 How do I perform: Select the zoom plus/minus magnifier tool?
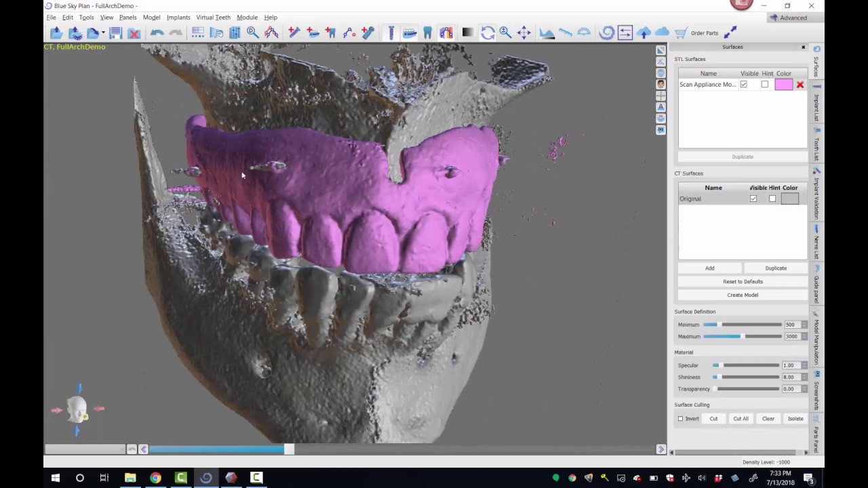pyautogui.click(x=505, y=33)
